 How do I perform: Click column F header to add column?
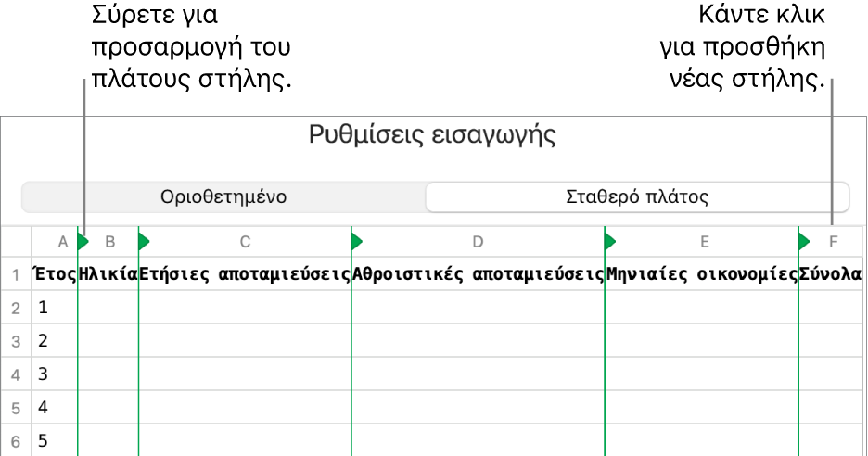[833, 242]
